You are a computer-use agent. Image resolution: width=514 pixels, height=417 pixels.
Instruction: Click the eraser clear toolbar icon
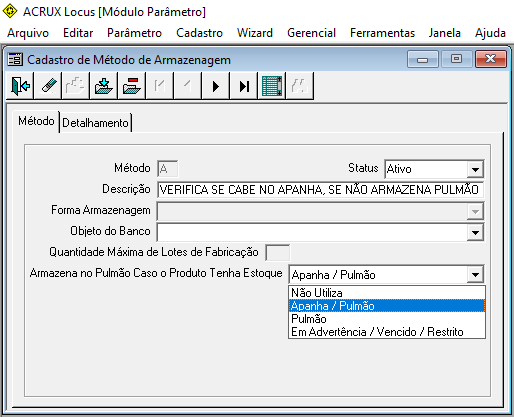[x=48, y=86]
